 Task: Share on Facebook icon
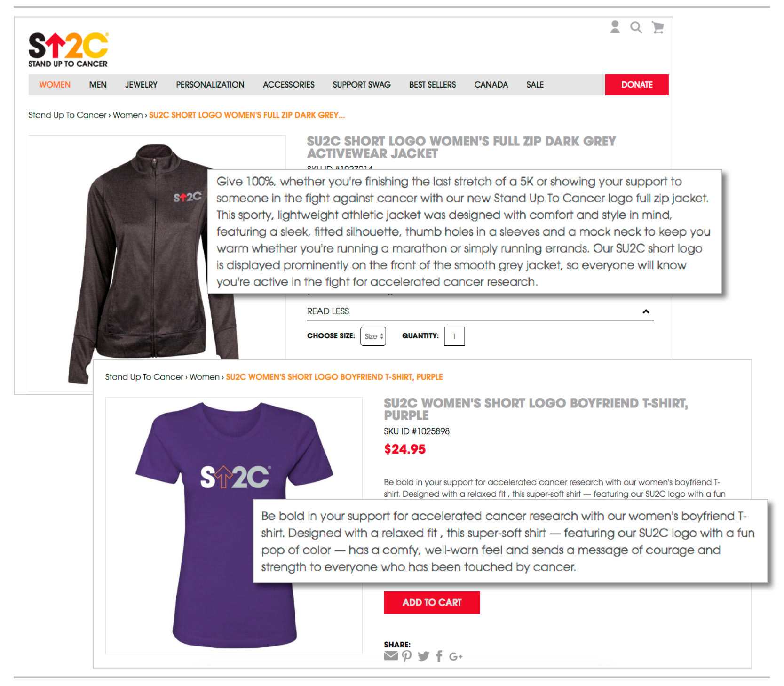pyautogui.click(x=439, y=656)
